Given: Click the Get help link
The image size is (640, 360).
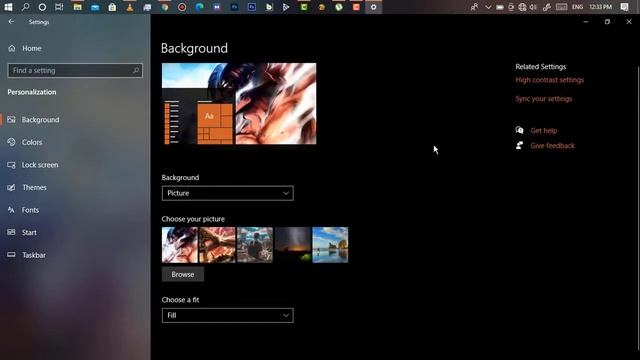Looking at the screenshot, I should point(544,131).
